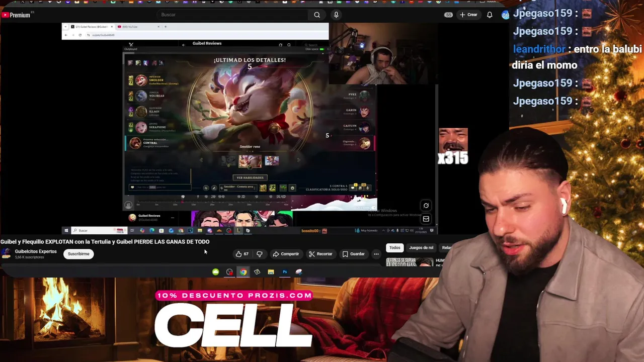Screen dimensions: 644x362
Task: Click enemy Pyke portrait
Action: pos(364,95)
